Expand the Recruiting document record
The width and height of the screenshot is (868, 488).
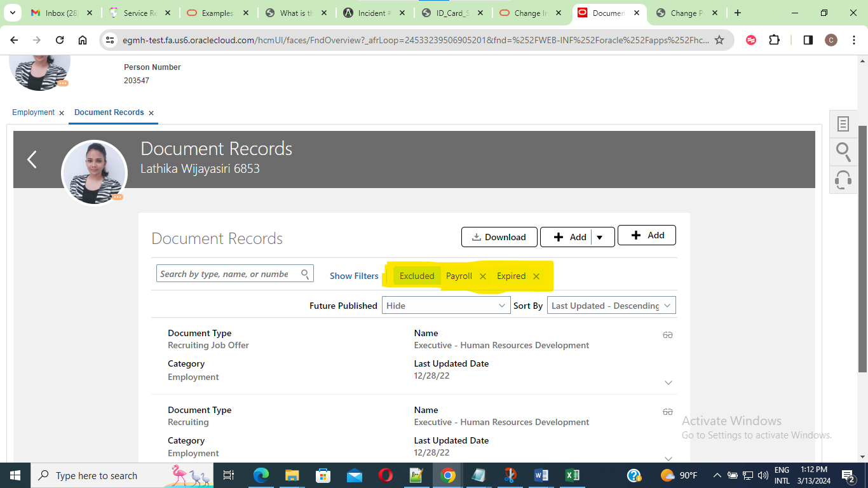pos(668,458)
